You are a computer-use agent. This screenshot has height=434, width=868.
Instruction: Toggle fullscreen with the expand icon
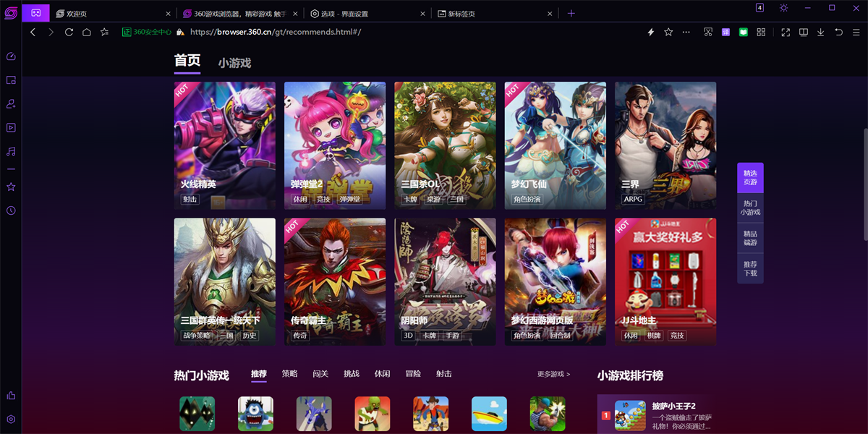[786, 33]
